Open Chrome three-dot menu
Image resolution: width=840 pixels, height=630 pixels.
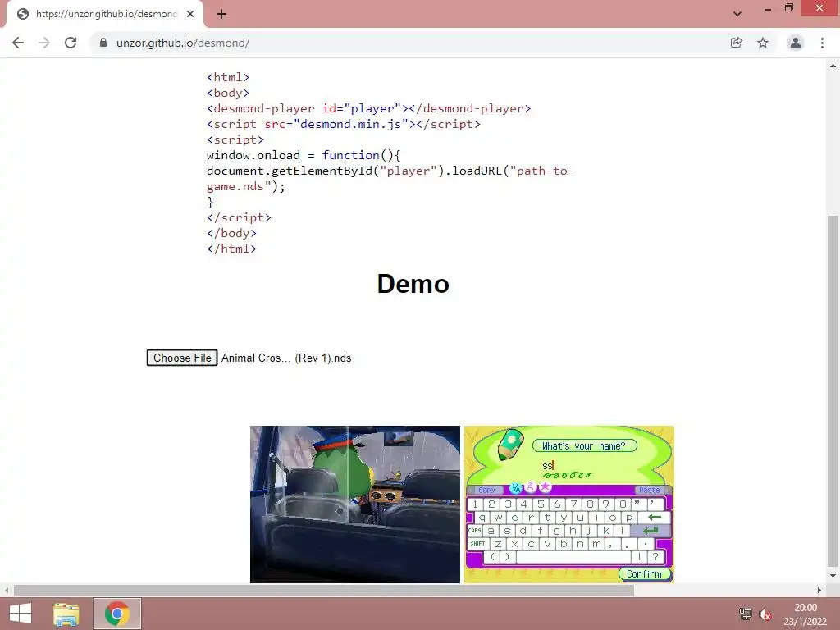tap(822, 43)
